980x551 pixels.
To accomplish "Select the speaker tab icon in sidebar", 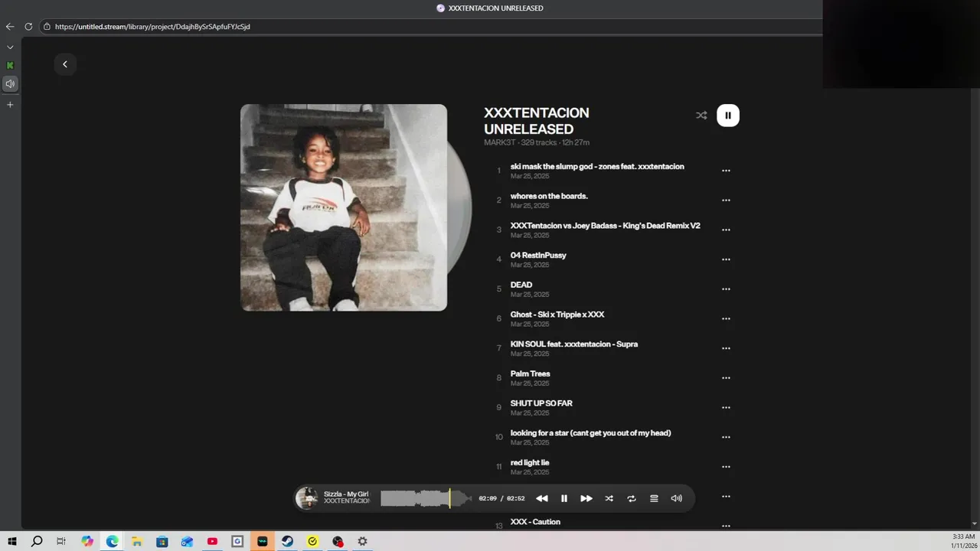I will click(10, 83).
